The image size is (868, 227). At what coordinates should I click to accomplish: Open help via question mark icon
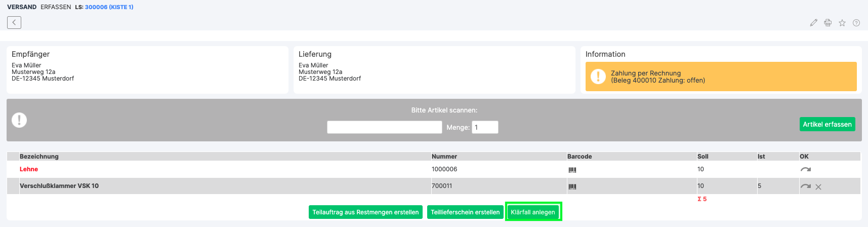856,23
